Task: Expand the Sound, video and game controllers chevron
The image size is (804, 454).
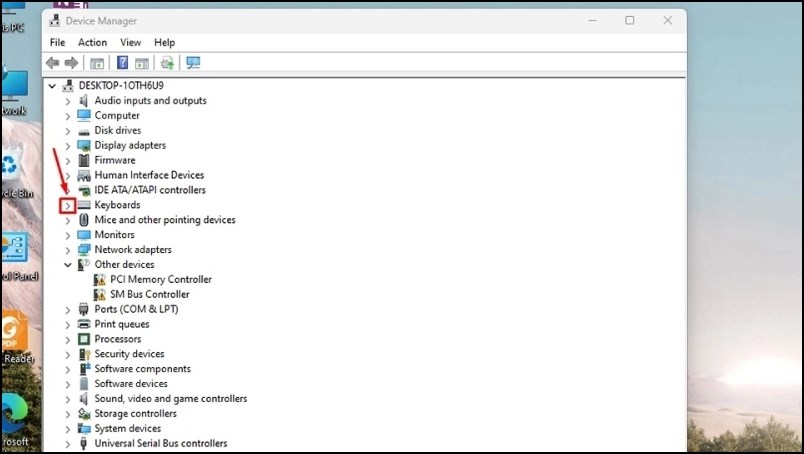Action: (x=67, y=399)
